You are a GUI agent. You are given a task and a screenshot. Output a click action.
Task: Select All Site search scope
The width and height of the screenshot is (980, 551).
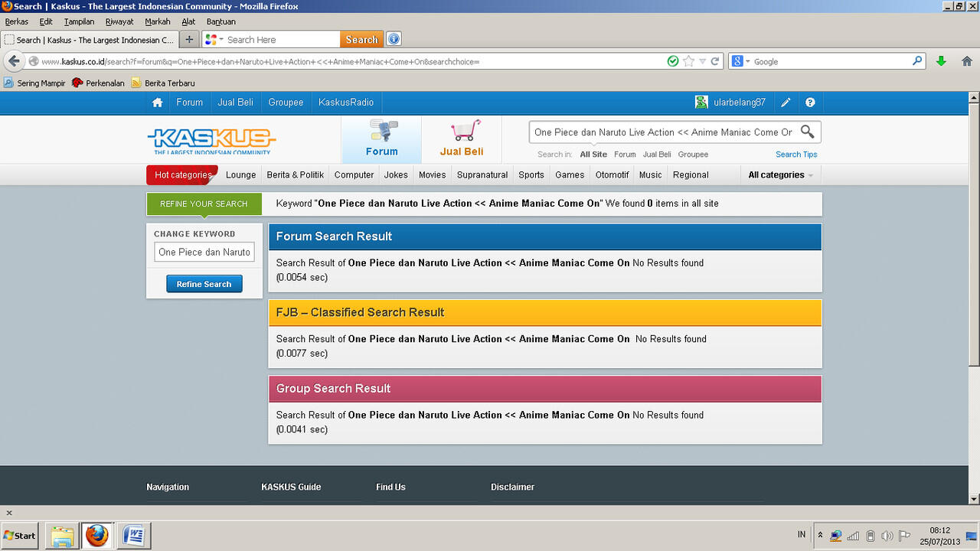click(x=593, y=155)
